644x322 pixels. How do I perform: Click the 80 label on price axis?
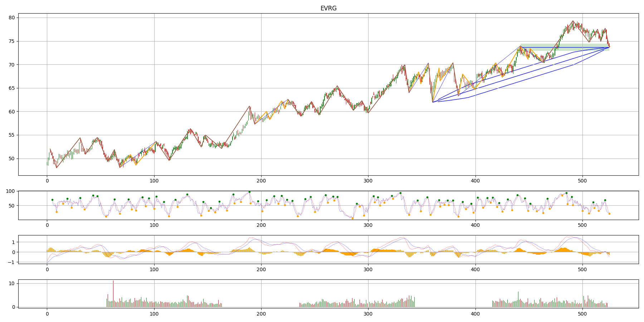coord(11,18)
